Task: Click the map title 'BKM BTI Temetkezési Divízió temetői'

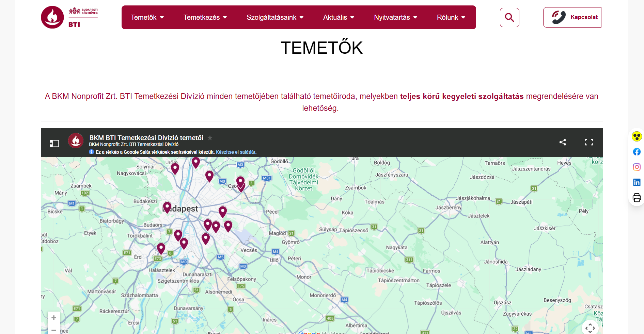Action: coord(146,138)
